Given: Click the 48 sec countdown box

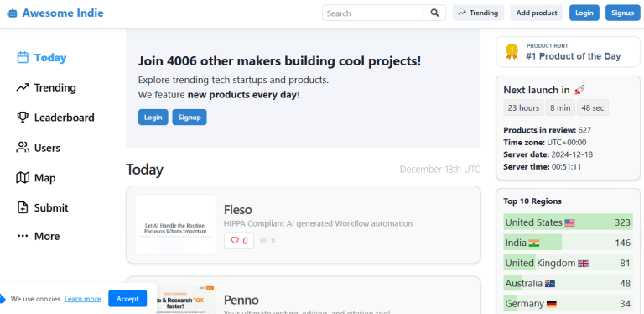Looking at the screenshot, I should tap(593, 107).
